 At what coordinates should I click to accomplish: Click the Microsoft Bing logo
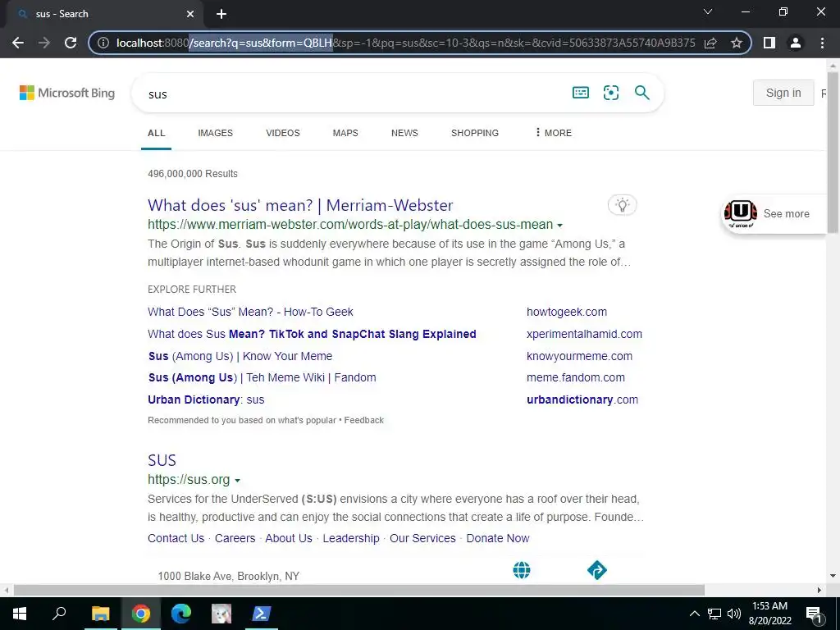67,93
